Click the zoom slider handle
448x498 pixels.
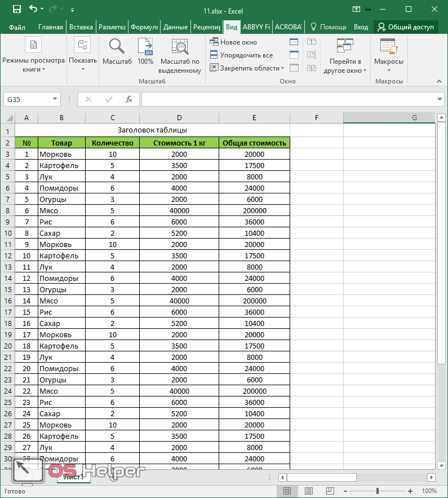[x=378, y=491]
